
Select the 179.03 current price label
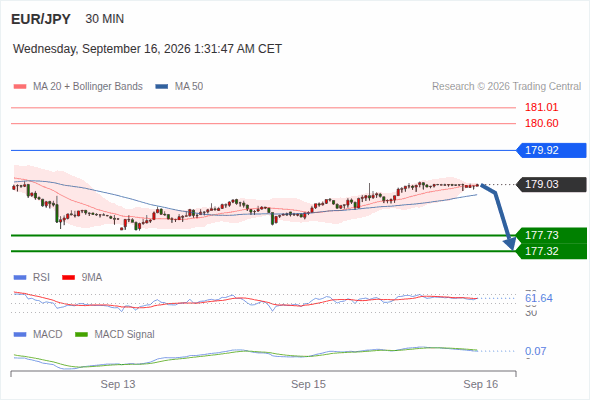pyautogui.click(x=551, y=184)
